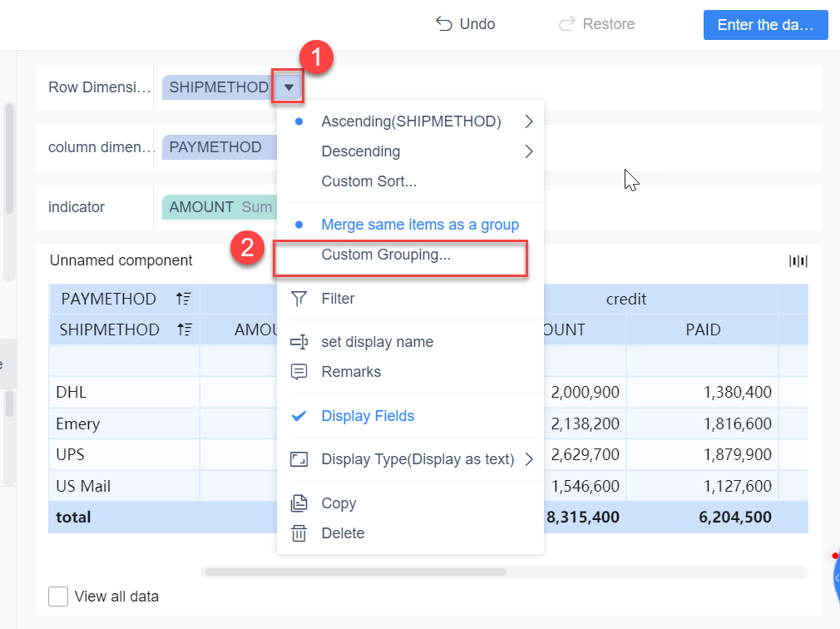Click the Undo arrow icon
Viewport: 840px width, 629px height.
point(444,24)
